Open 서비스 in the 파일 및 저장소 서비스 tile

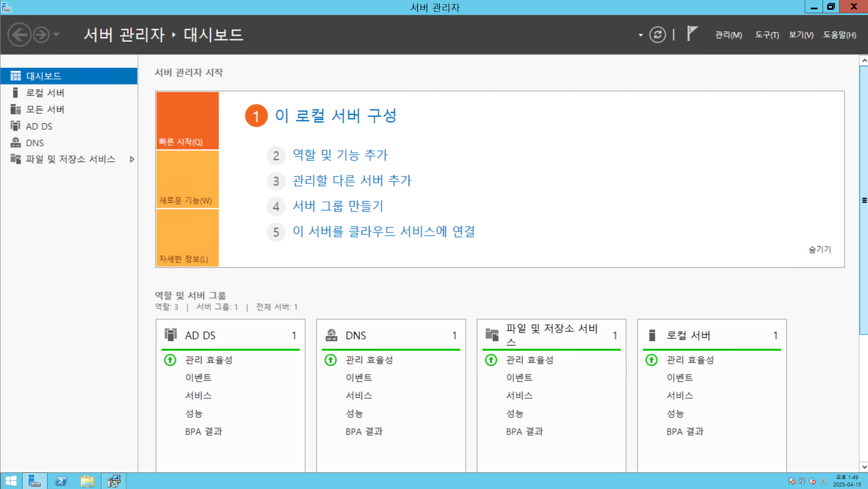[519, 396]
